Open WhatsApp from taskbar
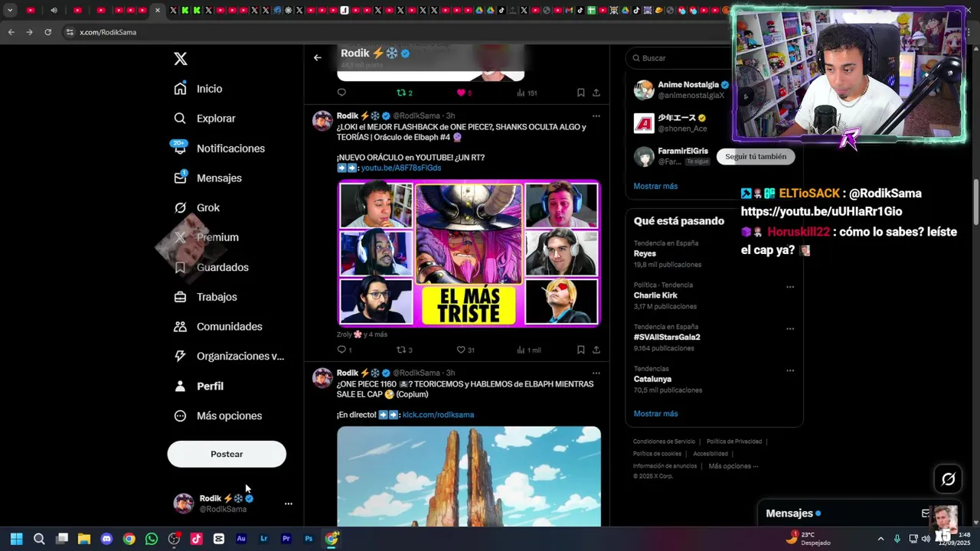This screenshot has height=551, width=980. [x=152, y=539]
